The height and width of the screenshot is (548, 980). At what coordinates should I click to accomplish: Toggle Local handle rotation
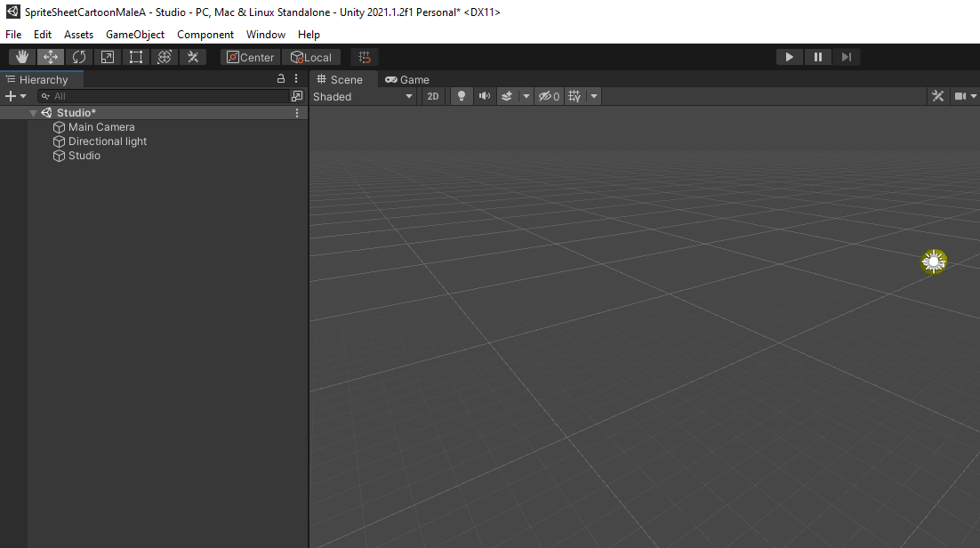(x=311, y=57)
